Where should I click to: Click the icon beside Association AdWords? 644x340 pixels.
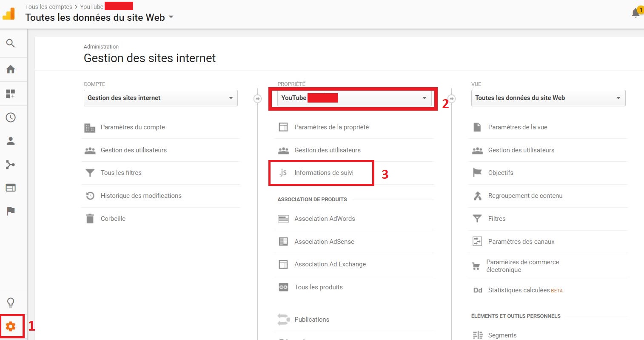click(283, 219)
